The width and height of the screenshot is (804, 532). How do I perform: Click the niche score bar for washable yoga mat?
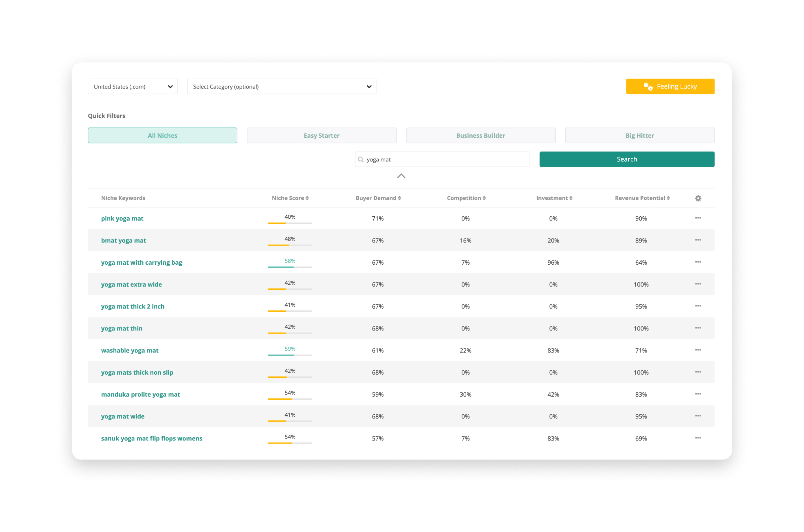[289, 355]
